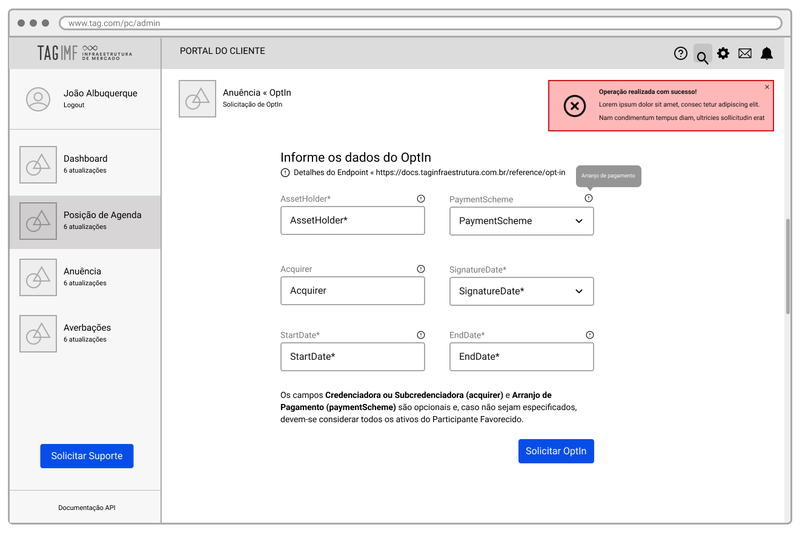Click the error X circle in notification
This screenshot has height=533, width=800.
tap(574, 106)
